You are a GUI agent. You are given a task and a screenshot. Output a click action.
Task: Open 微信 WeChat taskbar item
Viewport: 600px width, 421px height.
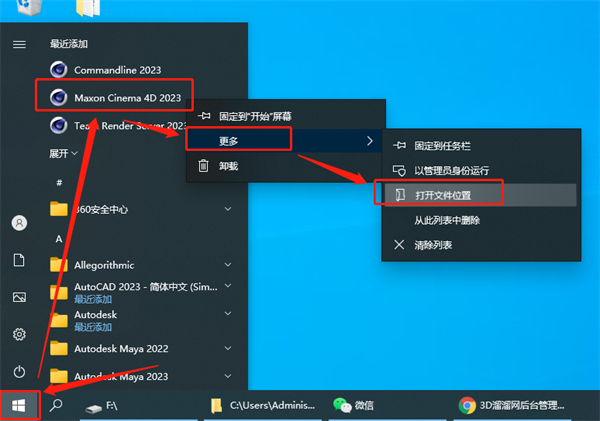pyautogui.click(x=387, y=406)
